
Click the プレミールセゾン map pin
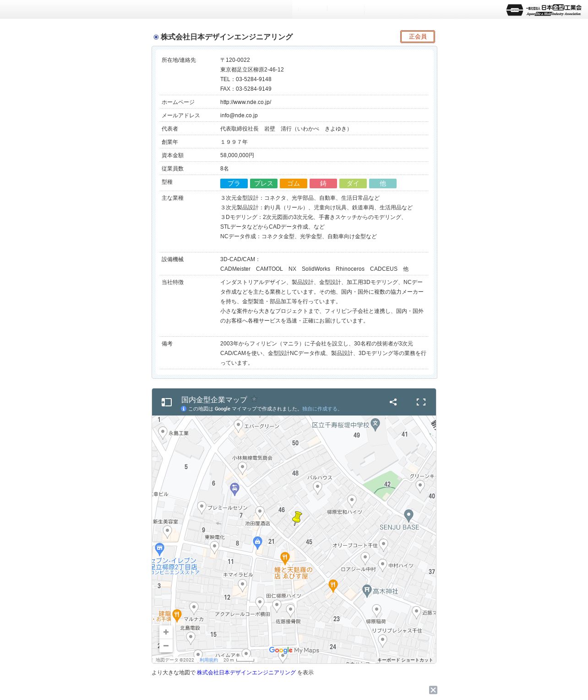click(x=201, y=507)
